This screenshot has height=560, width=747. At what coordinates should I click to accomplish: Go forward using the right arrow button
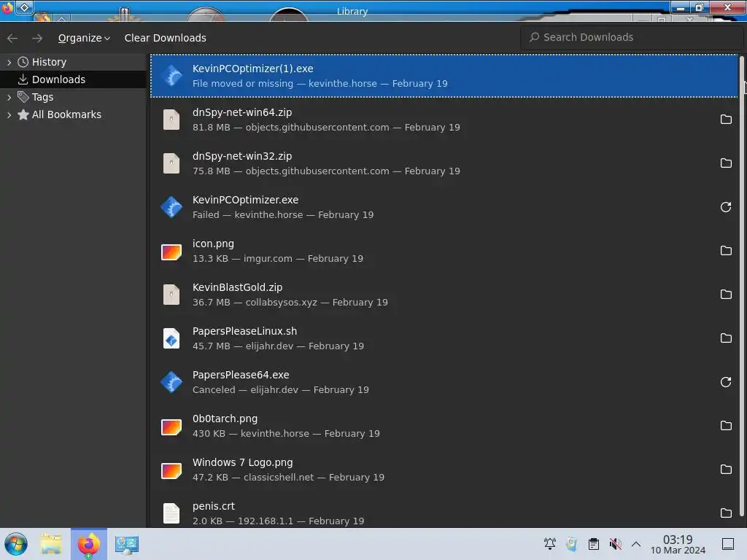[x=37, y=38]
